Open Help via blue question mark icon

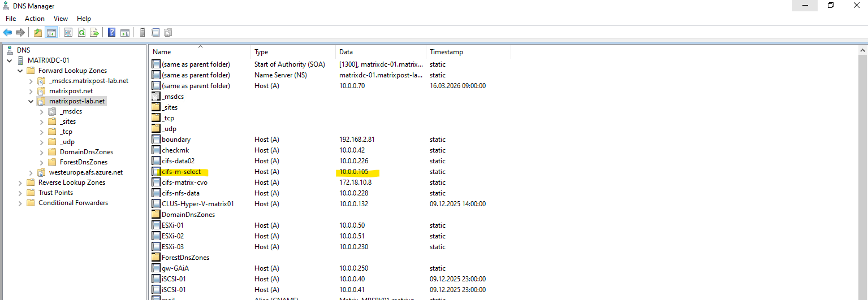click(112, 32)
